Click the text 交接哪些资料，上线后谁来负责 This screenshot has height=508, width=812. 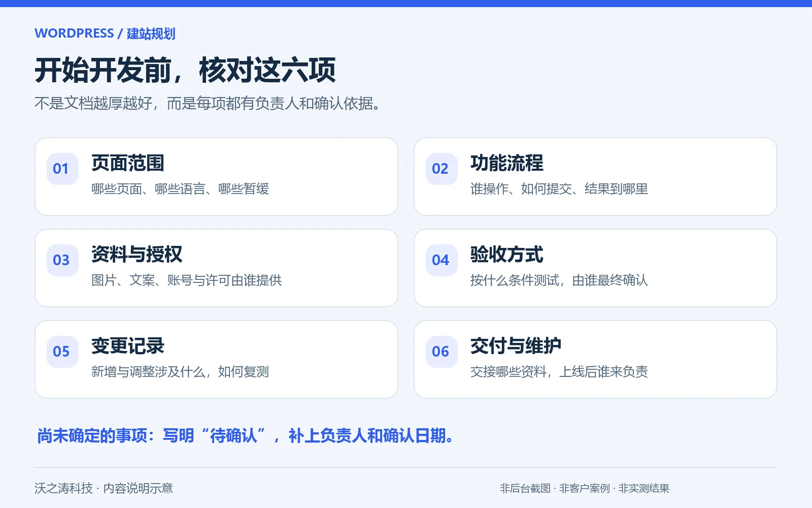(x=559, y=372)
